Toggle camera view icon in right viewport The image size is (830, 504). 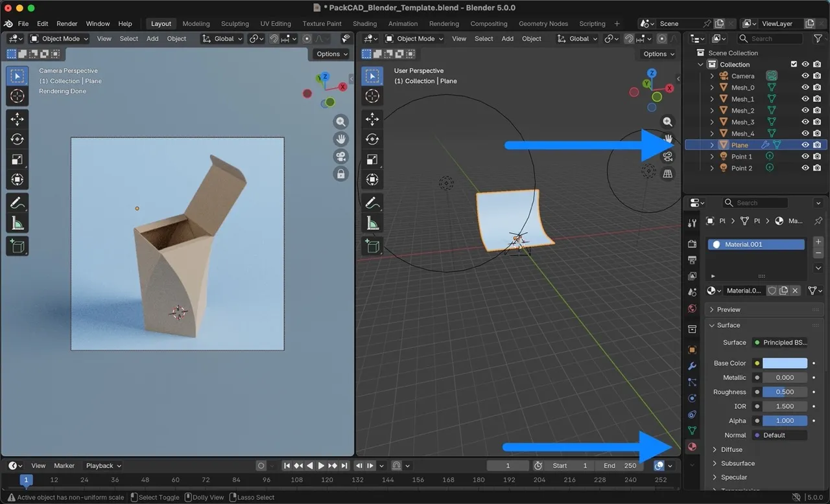point(667,157)
